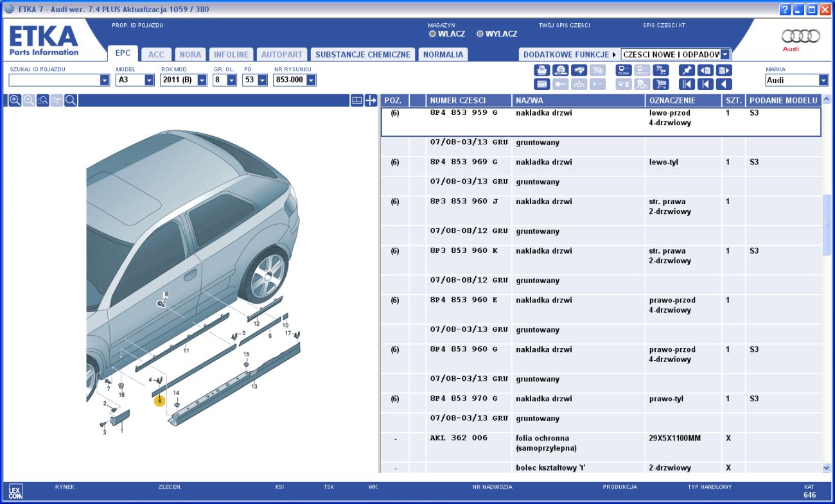Click part number 13 in the diagram

(x=254, y=387)
